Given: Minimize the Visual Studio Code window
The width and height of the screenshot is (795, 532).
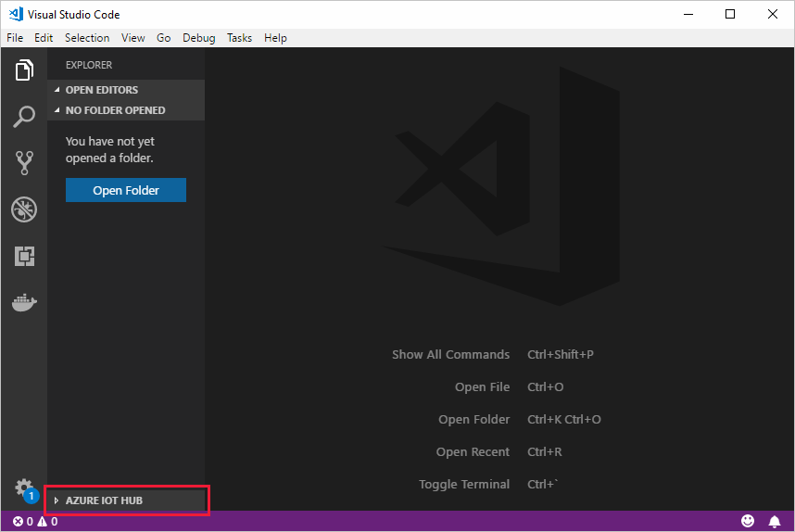Looking at the screenshot, I should 688,14.
